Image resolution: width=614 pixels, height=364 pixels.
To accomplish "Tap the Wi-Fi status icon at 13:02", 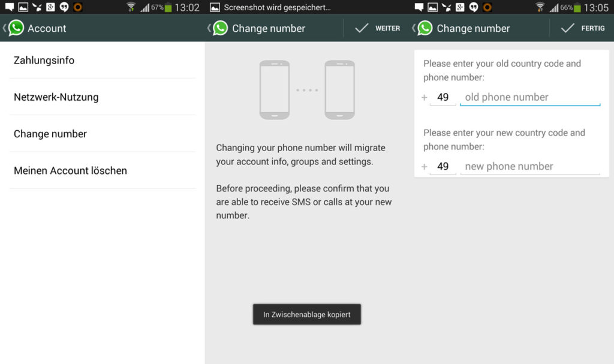I will 131,7.
